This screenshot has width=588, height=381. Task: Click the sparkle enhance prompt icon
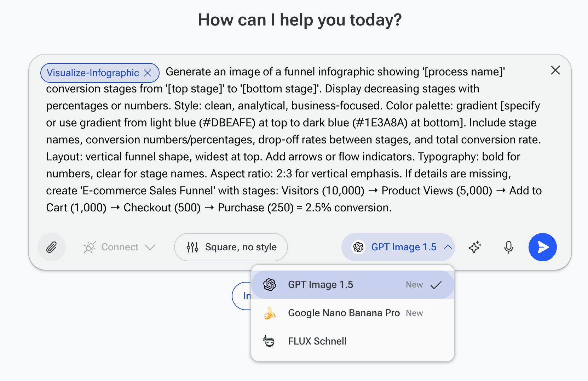475,247
